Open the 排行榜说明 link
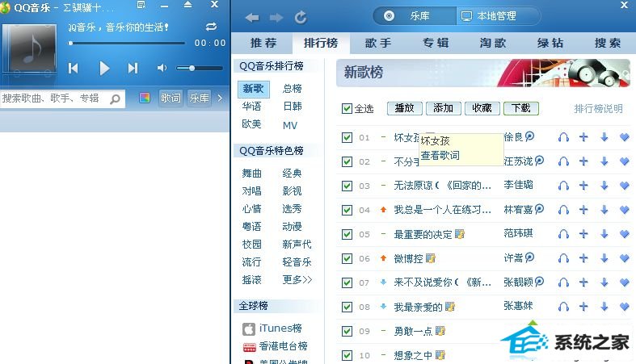This screenshot has height=364, width=636. coord(598,109)
